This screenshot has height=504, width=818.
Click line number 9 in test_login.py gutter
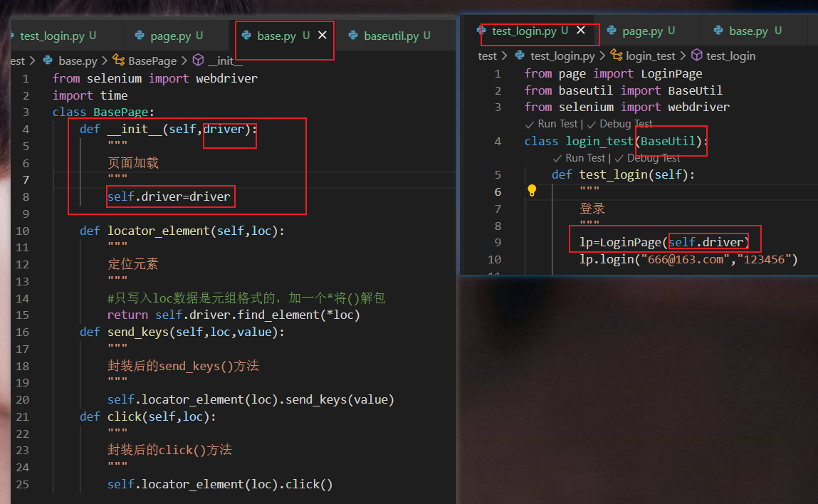click(497, 243)
